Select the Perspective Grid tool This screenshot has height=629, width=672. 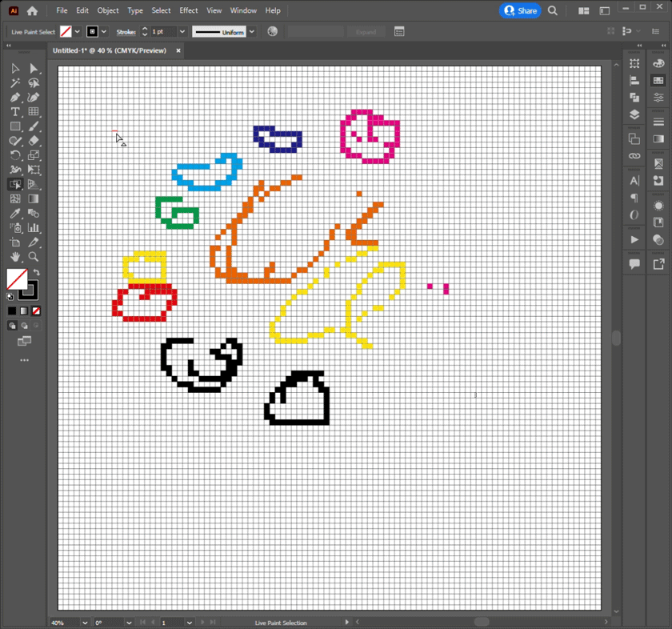tap(34, 184)
